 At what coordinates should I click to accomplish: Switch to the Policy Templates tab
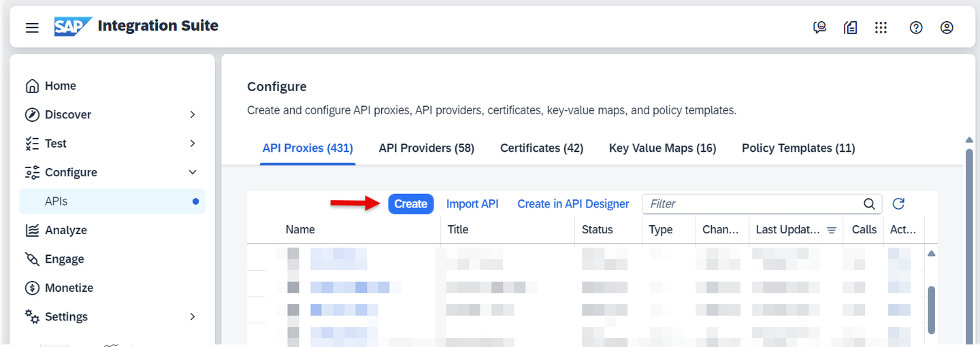[798, 148]
